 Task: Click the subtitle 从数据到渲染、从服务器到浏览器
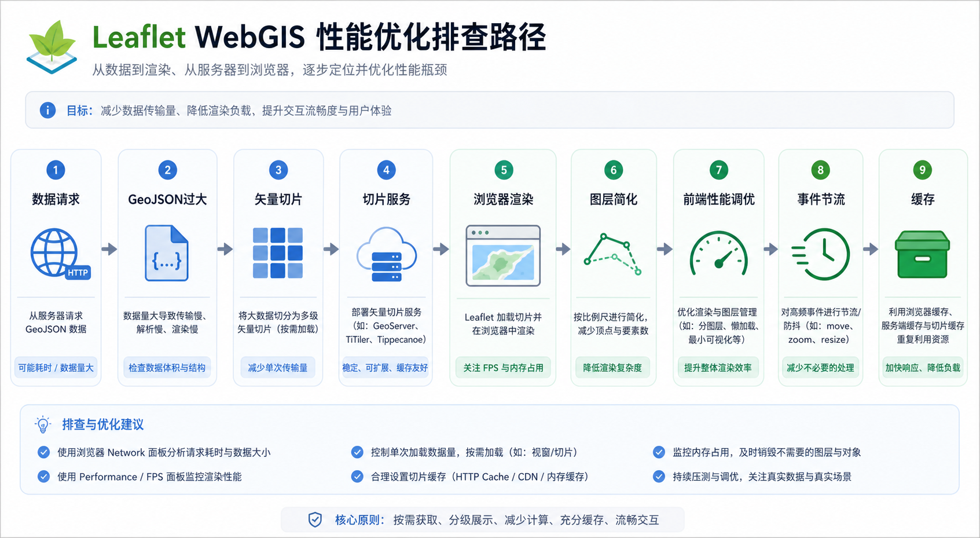coord(270,70)
